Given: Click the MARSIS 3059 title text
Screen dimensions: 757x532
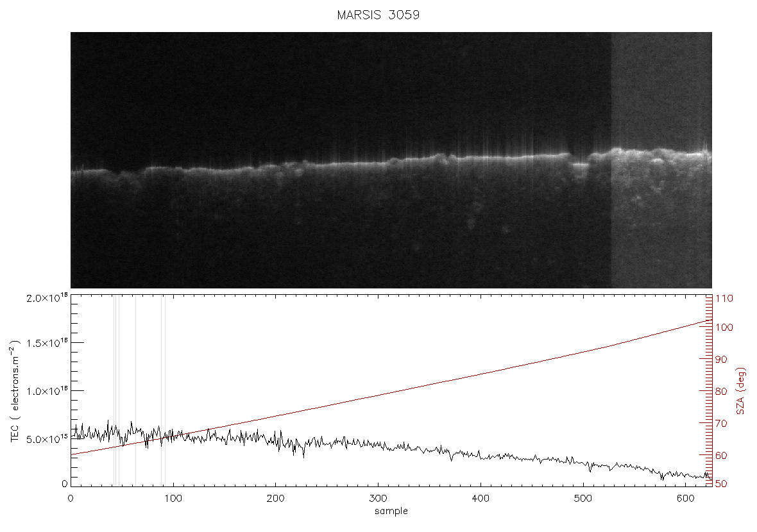Looking at the screenshot, I should 378,15.
